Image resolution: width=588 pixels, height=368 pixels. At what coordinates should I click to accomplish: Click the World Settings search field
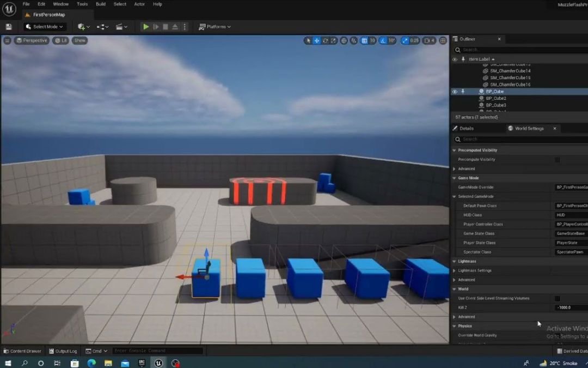pos(521,140)
